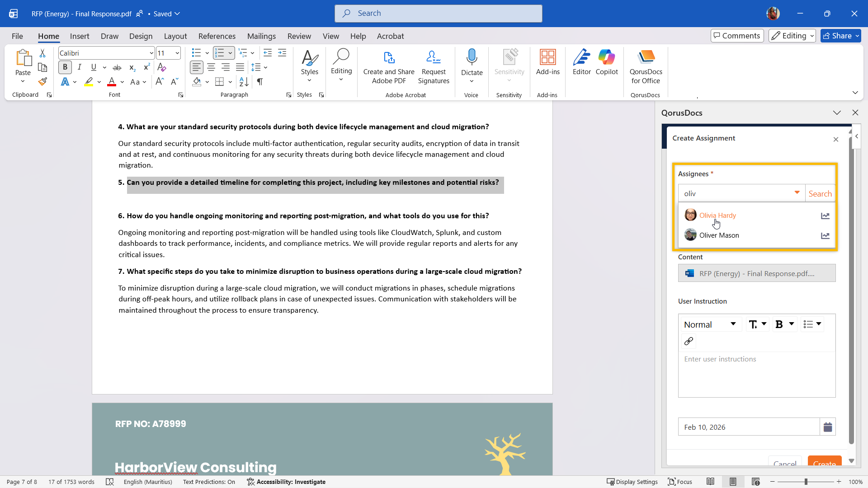The width and height of the screenshot is (868, 488).
Task: Toggle Italic formatting in ribbon
Action: pos(80,67)
